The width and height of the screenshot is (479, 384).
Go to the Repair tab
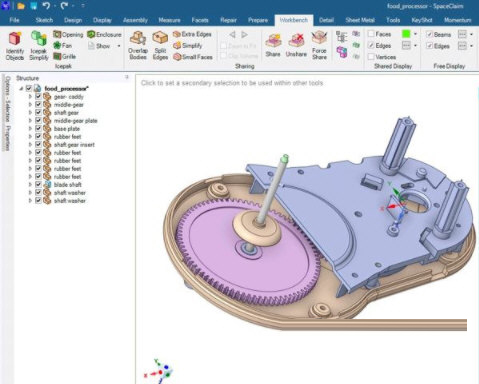(x=228, y=20)
